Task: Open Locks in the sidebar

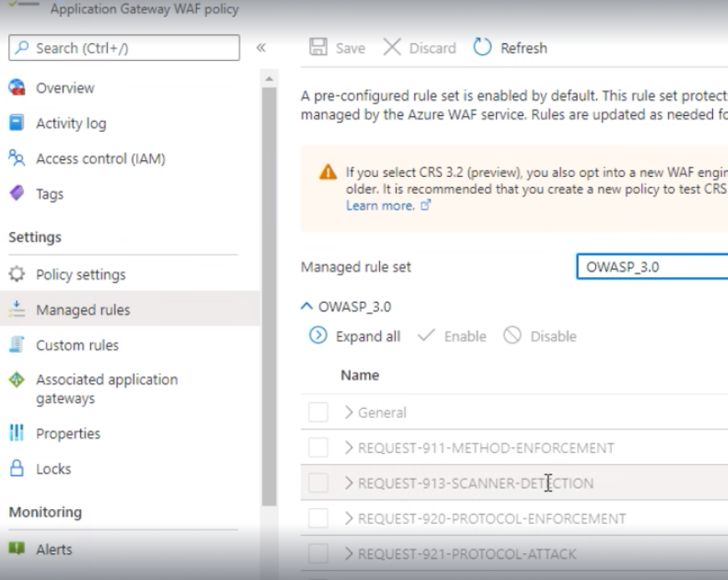Action: (x=53, y=469)
